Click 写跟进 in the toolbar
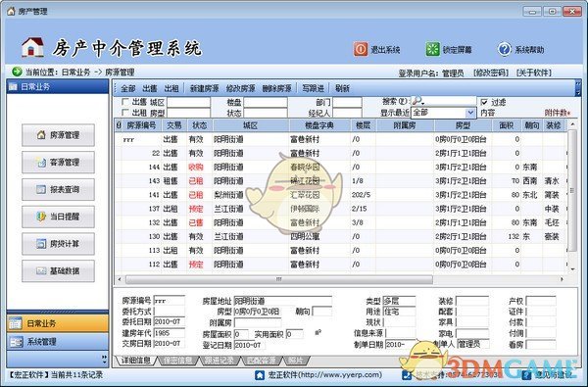588x387 pixels. (313, 88)
